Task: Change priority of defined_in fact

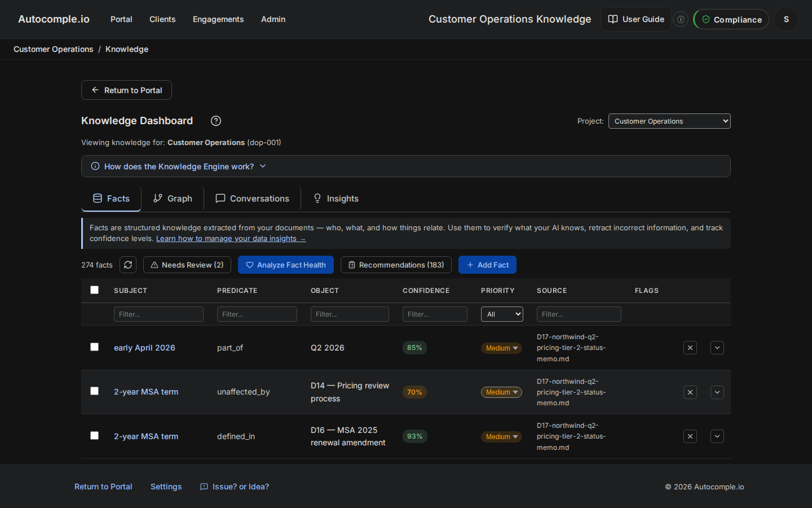Action: pyautogui.click(x=501, y=437)
